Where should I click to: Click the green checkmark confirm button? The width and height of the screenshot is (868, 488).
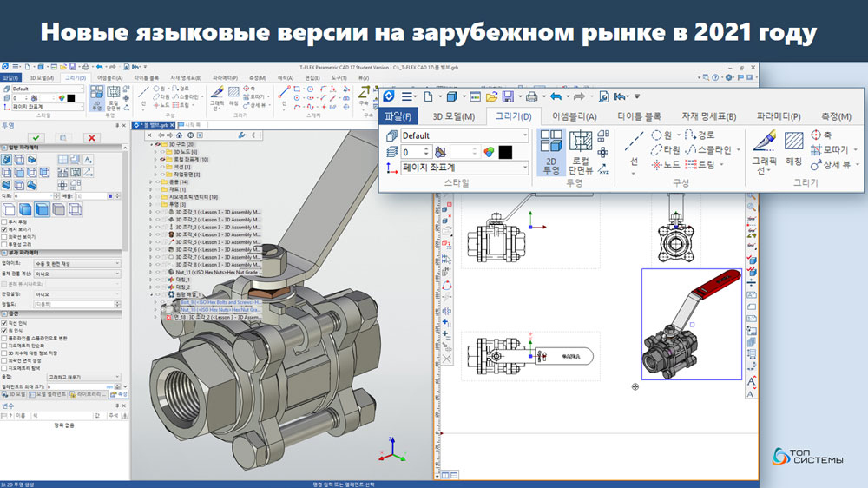coord(36,137)
